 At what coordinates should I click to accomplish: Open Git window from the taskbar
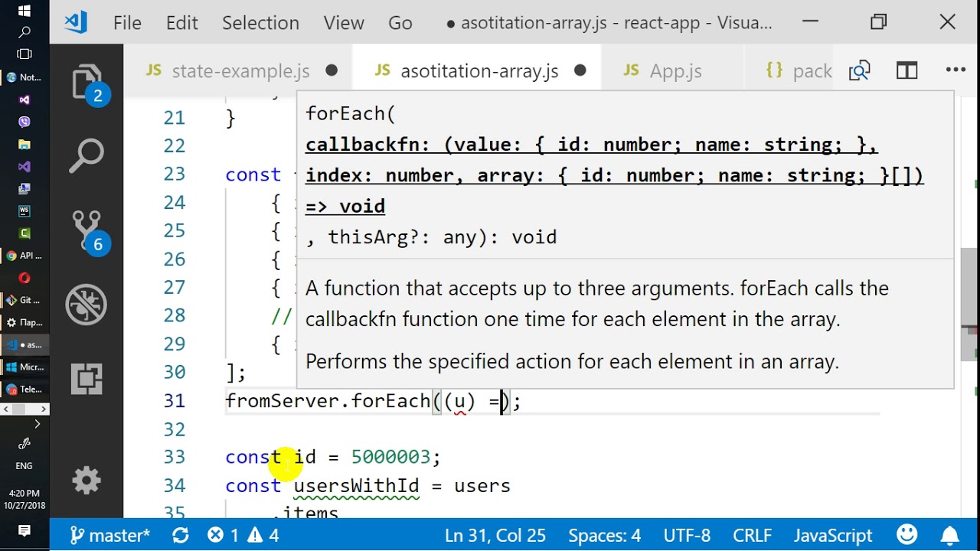pos(24,300)
